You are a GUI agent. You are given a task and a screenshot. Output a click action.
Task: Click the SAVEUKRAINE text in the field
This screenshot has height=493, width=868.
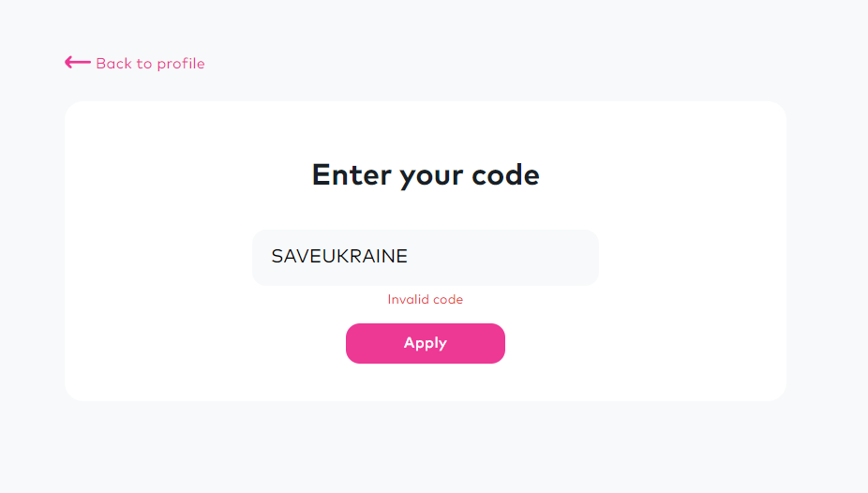coord(339,257)
